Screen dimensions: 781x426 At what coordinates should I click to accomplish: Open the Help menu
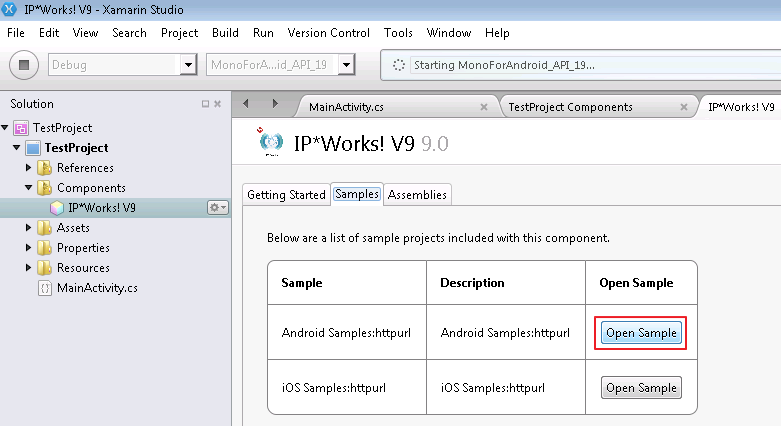(x=497, y=33)
